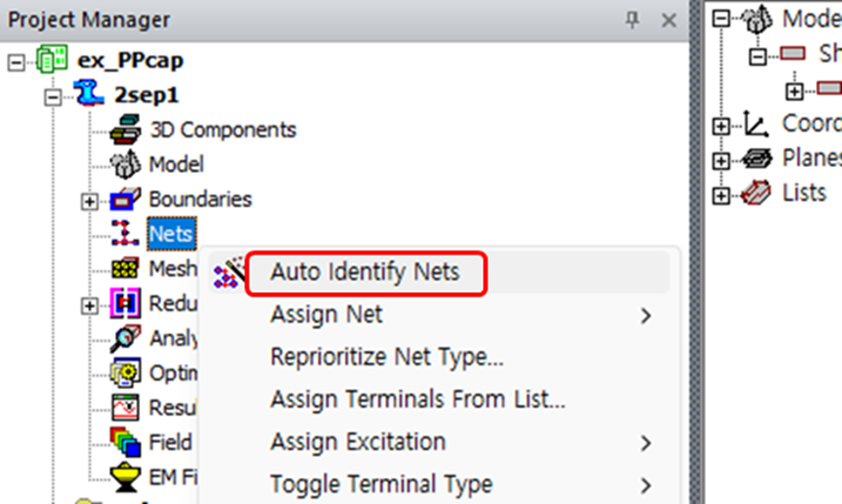Click the magic wand Auto Identify icon
Screen dimensions: 842x504
click(229, 274)
